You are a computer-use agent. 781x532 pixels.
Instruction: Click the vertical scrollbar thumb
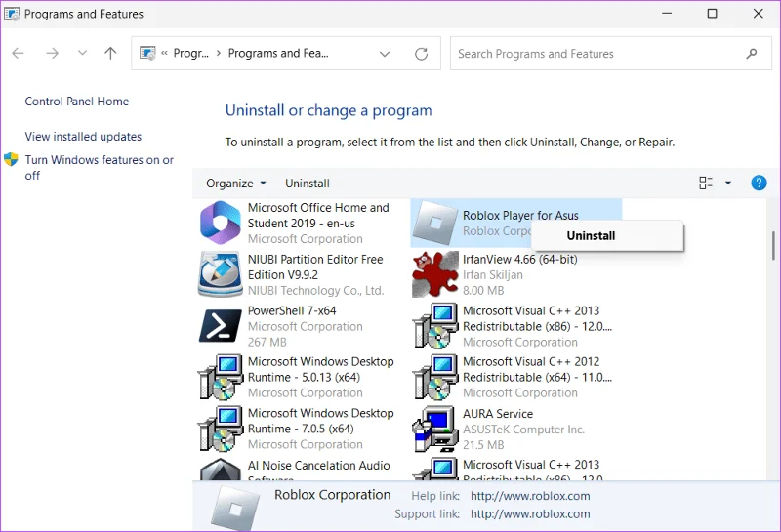[x=774, y=245]
